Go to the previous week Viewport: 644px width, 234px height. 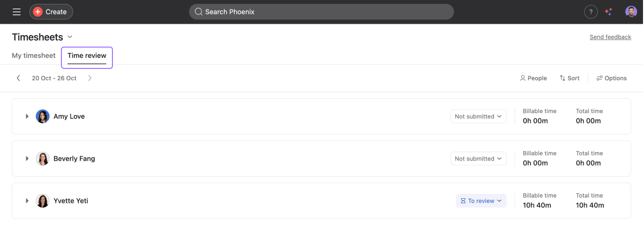pos(18,78)
